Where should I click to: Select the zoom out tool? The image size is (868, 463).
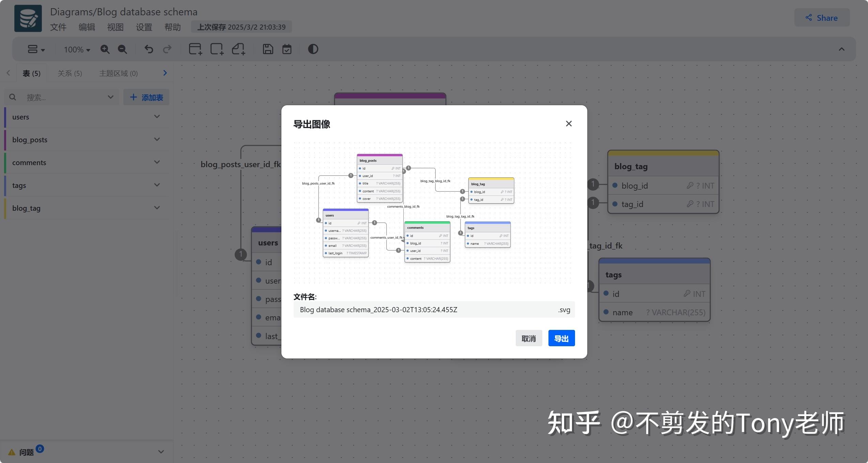[x=122, y=49]
